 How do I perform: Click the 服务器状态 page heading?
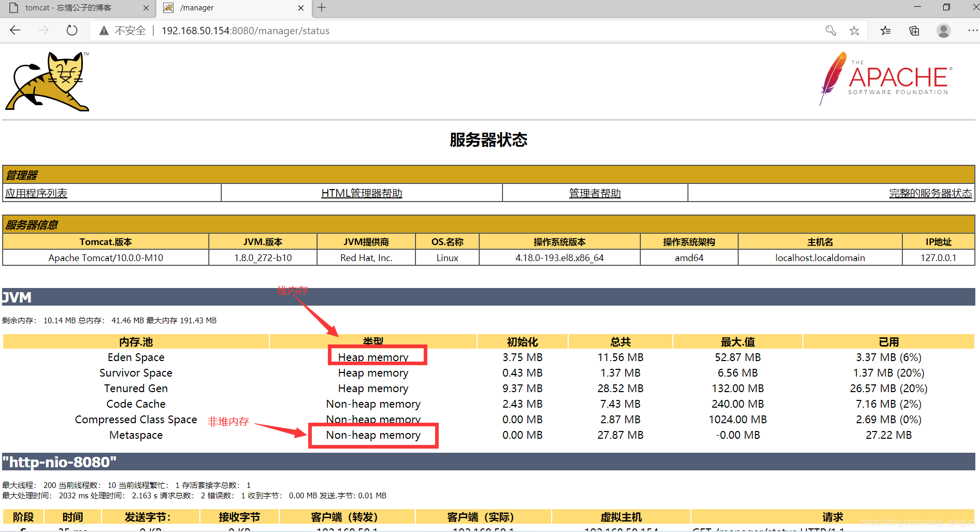pos(488,140)
